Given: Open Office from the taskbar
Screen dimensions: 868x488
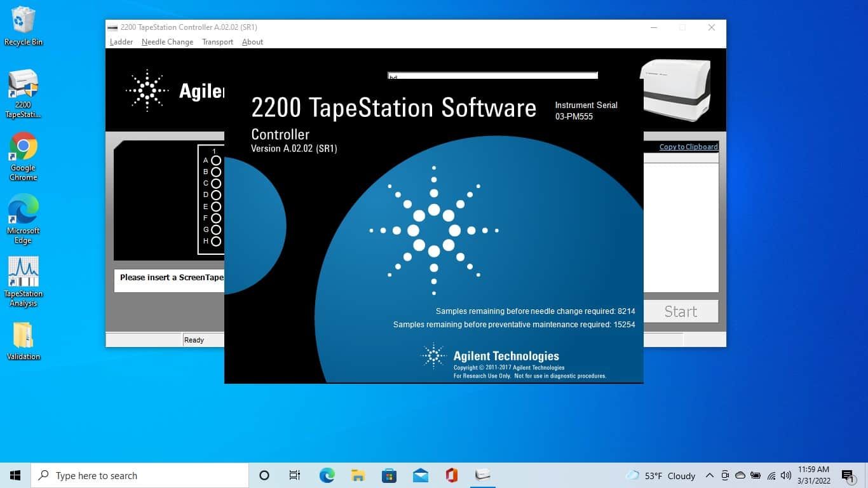Looking at the screenshot, I should (x=452, y=475).
